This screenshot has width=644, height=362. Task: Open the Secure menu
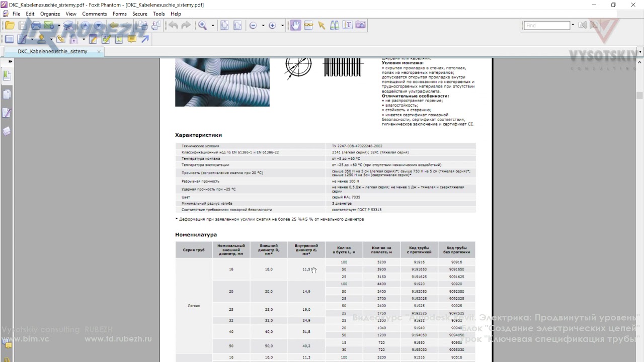pos(140,14)
